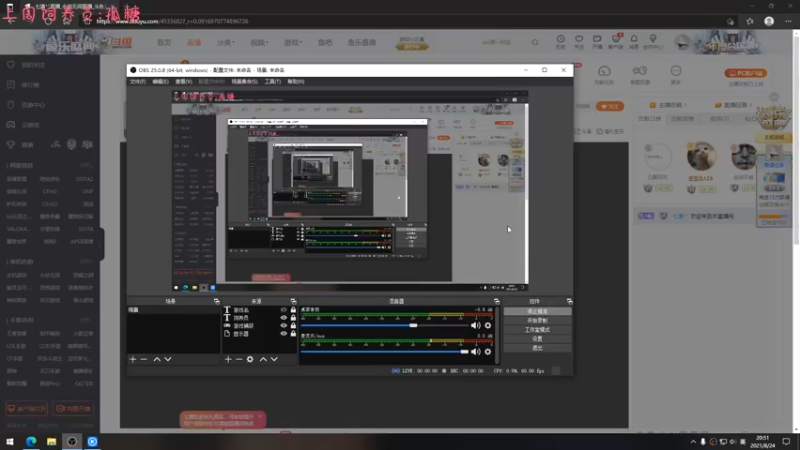Move the scene down in 场景 panel
This screenshot has height=450, width=800.
tap(168, 359)
